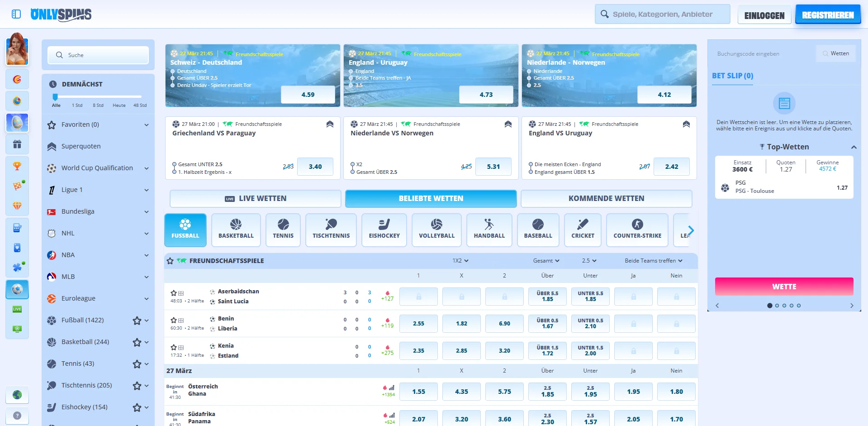This screenshot has height=426, width=868.
Task: Open the 2.5 Gesamt value dropdown
Action: (x=589, y=261)
